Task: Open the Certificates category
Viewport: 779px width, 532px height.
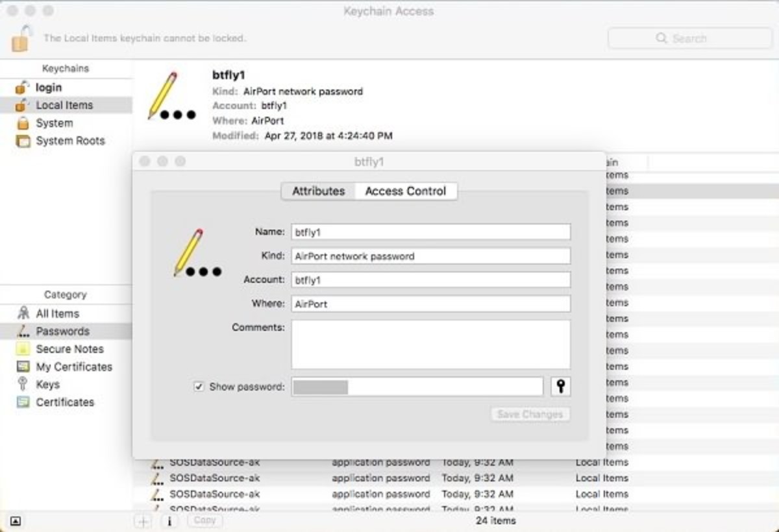Action: 66,402
